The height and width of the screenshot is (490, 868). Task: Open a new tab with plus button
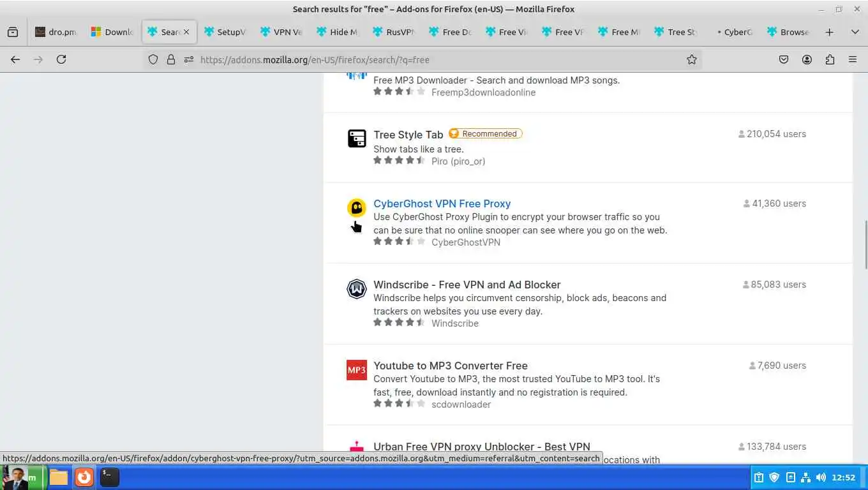pos(829,32)
